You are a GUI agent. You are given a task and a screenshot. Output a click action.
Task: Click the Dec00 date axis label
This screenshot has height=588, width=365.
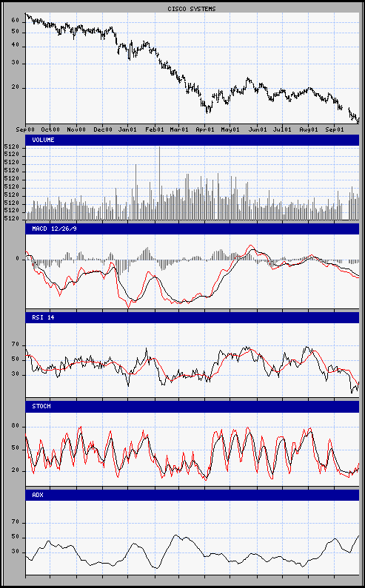click(103, 129)
